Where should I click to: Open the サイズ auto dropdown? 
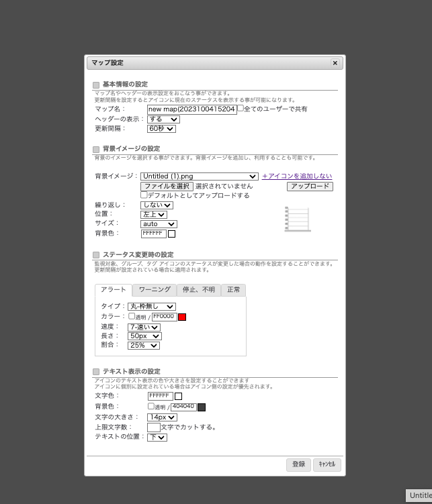point(159,224)
